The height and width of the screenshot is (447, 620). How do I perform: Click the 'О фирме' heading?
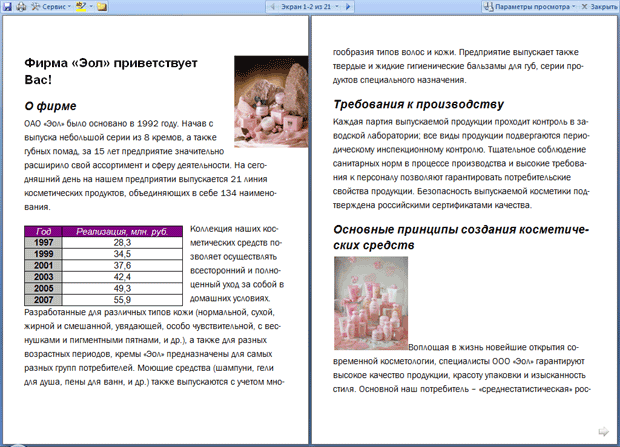(50, 106)
